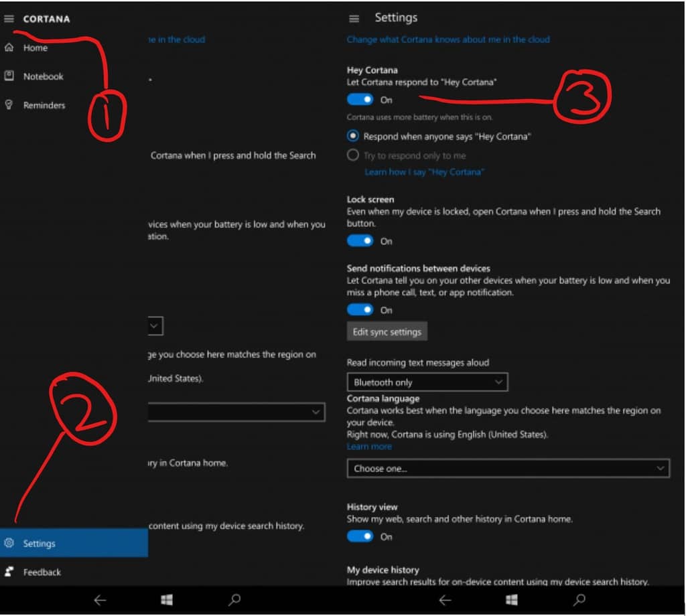Click the Edit sync settings button
The width and height of the screenshot is (686, 616).
coord(387,331)
